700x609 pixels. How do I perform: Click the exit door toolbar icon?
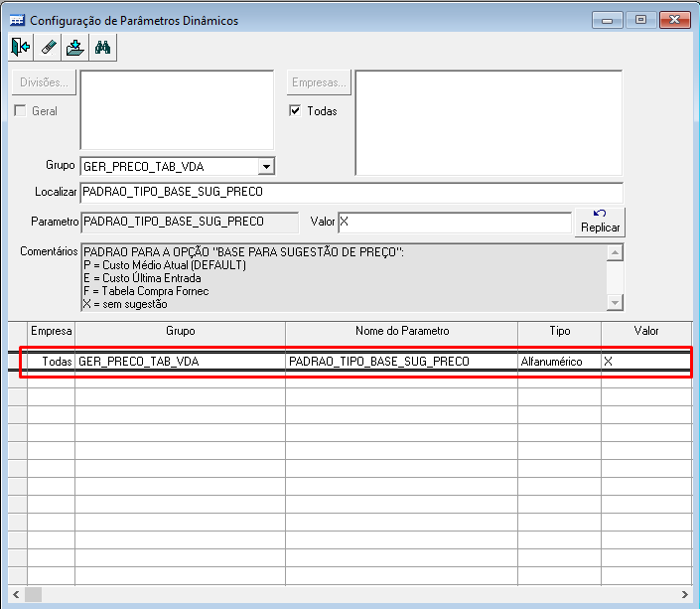click(21, 47)
